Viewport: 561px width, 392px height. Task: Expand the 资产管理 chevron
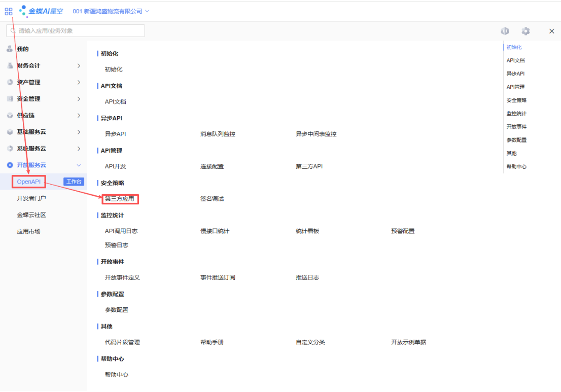(79, 82)
